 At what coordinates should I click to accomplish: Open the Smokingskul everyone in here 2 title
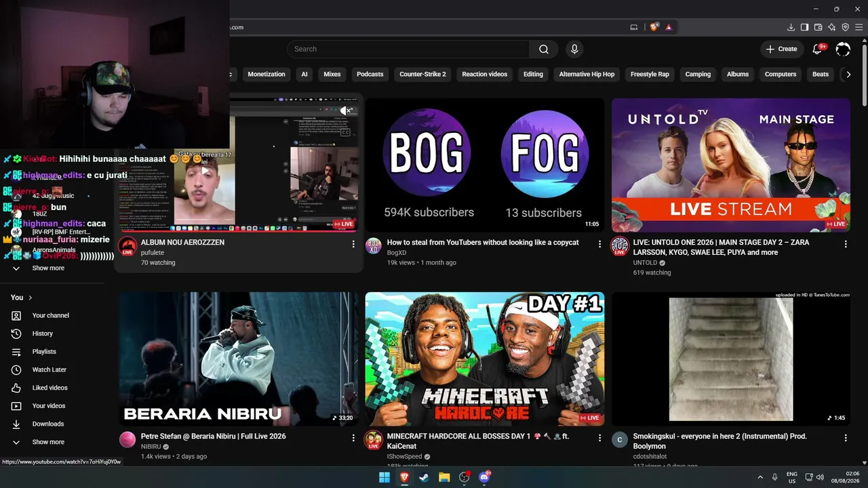point(719,441)
